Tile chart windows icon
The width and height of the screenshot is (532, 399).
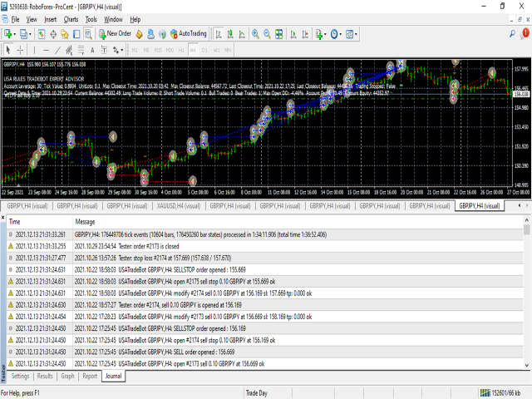click(x=279, y=34)
